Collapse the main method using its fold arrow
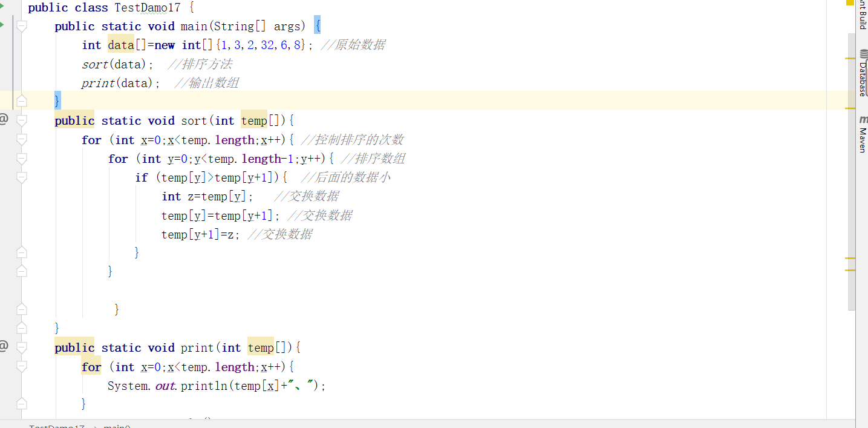Image resolution: width=868 pixels, height=428 pixels. (x=22, y=26)
